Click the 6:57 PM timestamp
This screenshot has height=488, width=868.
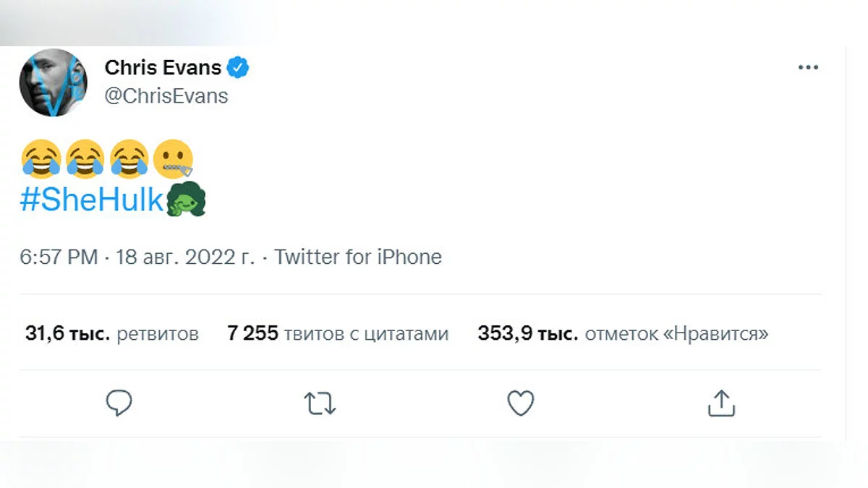(x=59, y=257)
